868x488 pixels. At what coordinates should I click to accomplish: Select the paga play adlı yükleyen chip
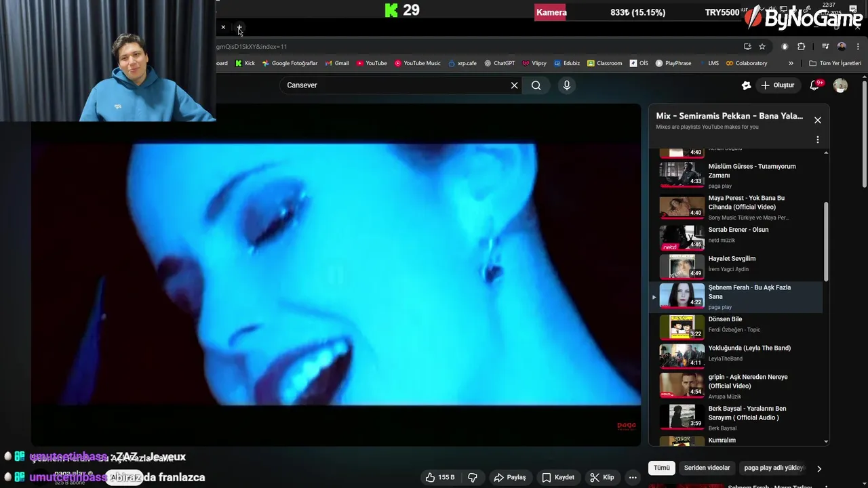coord(774,468)
